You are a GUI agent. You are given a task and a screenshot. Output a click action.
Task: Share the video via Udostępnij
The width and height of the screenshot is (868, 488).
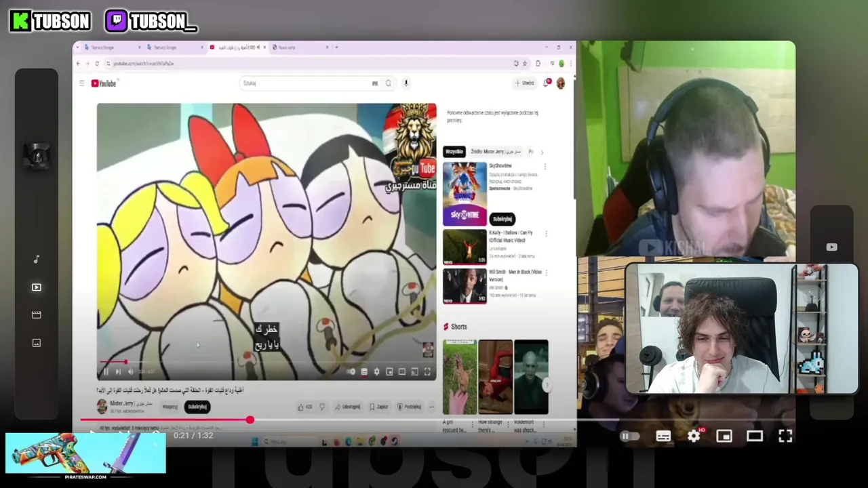click(x=348, y=407)
